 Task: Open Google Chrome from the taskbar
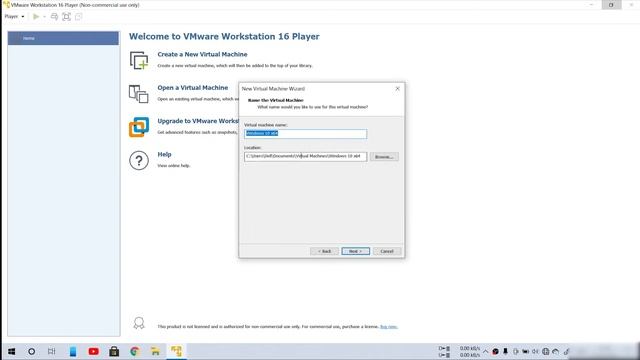pos(135,351)
